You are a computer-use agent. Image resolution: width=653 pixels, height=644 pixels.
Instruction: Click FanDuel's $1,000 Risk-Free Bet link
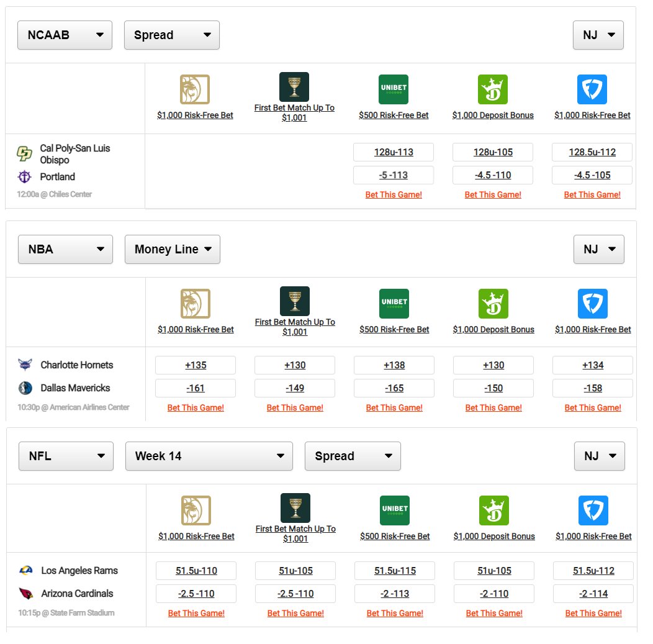click(x=592, y=116)
